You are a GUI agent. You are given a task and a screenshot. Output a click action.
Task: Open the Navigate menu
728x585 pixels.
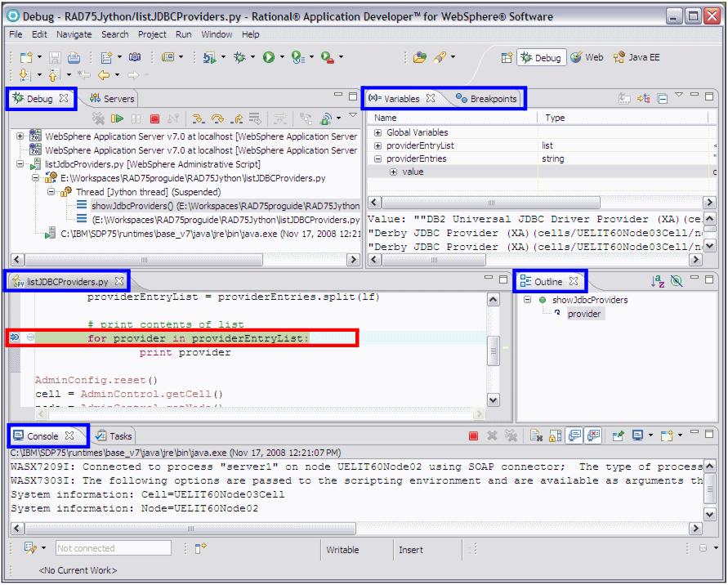click(74, 34)
